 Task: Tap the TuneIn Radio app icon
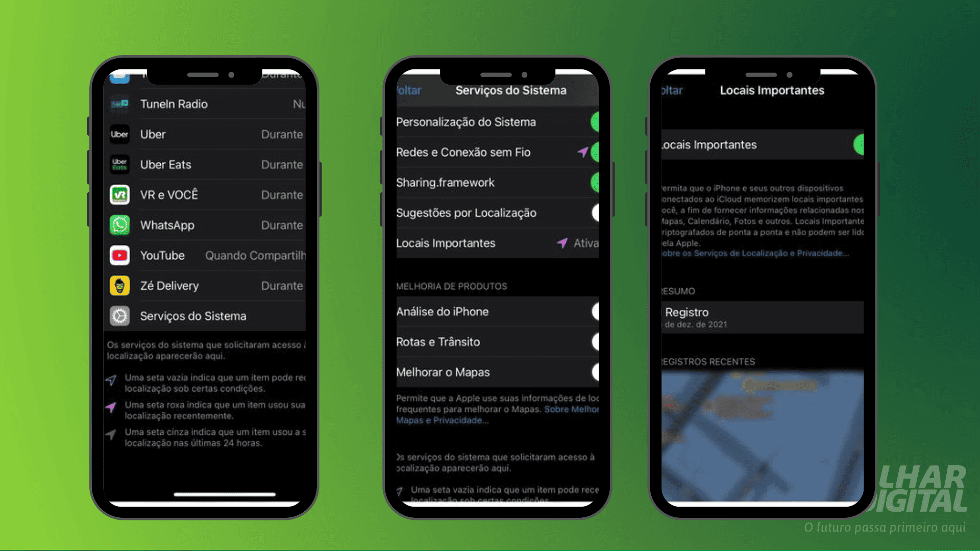[118, 104]
